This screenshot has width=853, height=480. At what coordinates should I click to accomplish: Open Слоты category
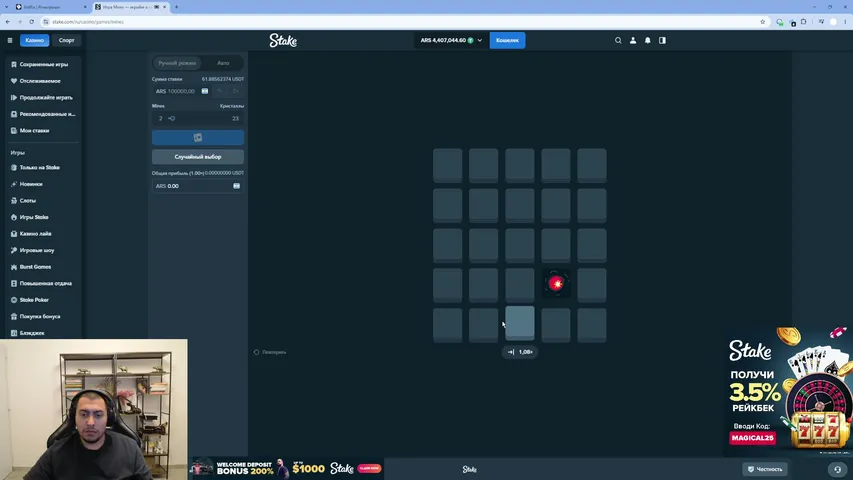[28, 201]
